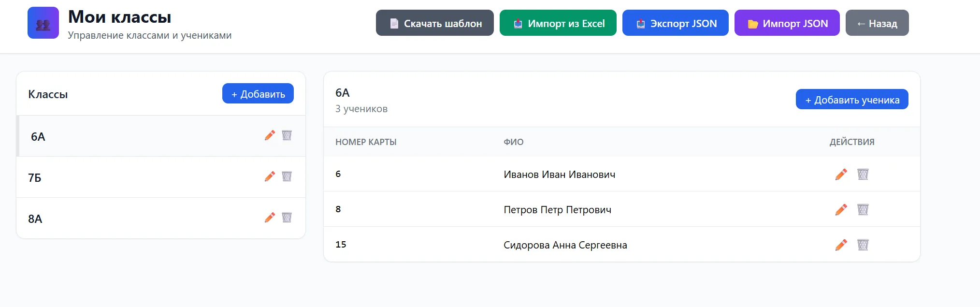The image size is (980, 307).
Task: Delete student Сидорова Анна Сергеевна
Action: [x=863, y=245]
